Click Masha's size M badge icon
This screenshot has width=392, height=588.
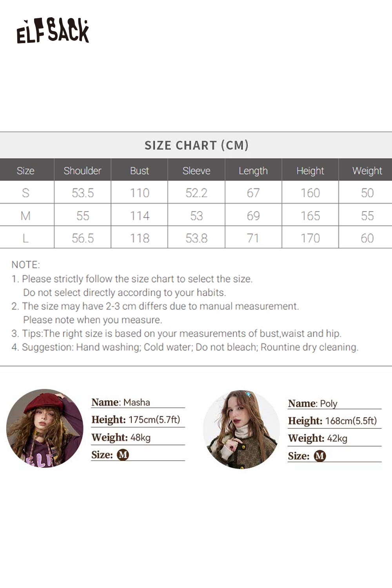click(x=123, y=455)
